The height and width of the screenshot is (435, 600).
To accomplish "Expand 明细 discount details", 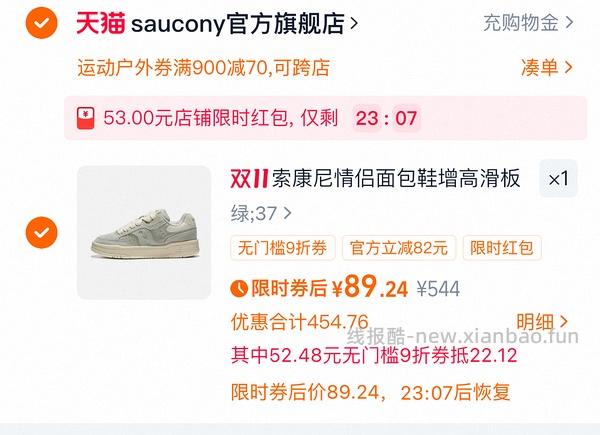I will [542, 322].
